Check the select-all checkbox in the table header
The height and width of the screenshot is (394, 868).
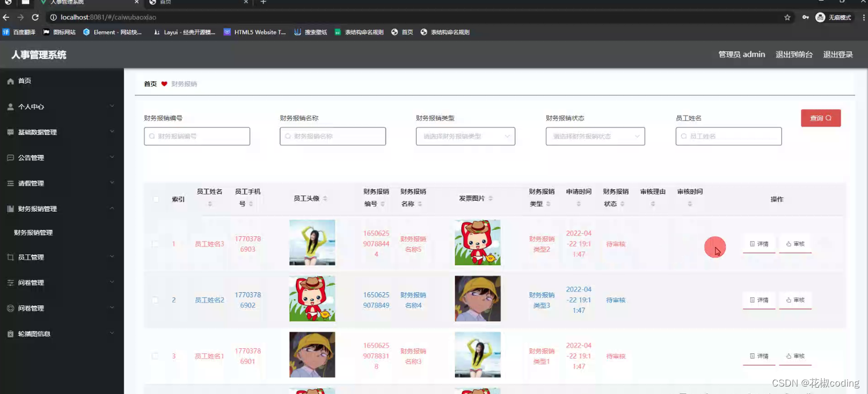pos(155,199)
